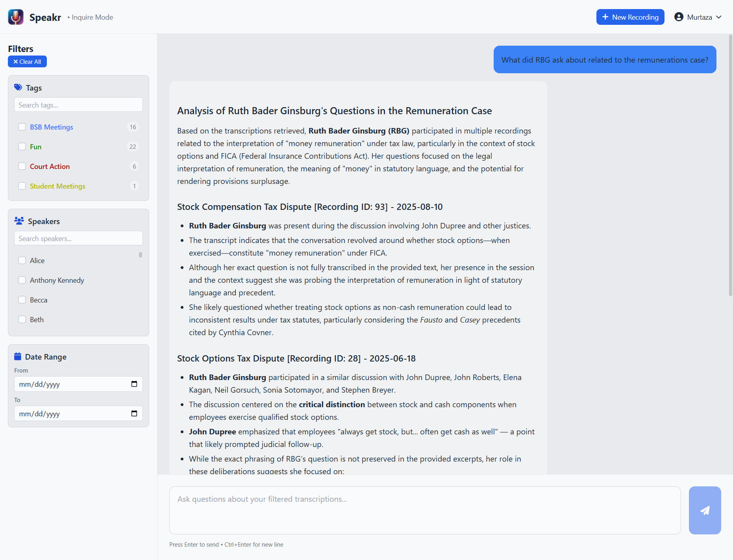
Task: Click the New Recording button
Action: 630,17
